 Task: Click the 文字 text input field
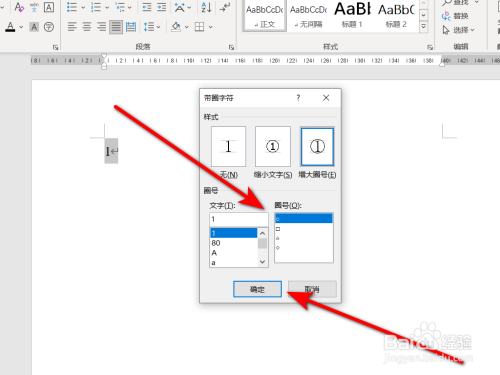point(239,219)
